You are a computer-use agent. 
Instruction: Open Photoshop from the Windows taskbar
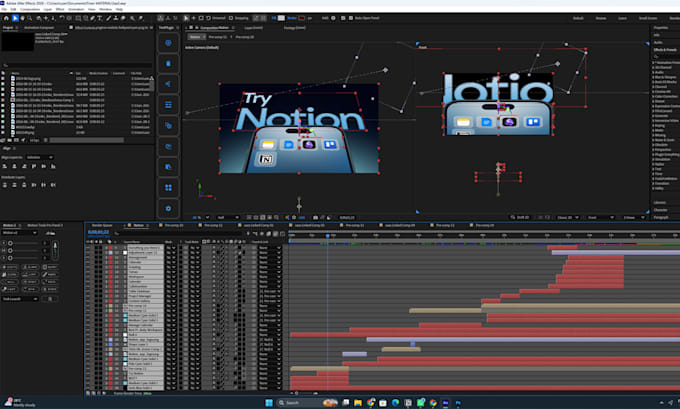[458, 403]
